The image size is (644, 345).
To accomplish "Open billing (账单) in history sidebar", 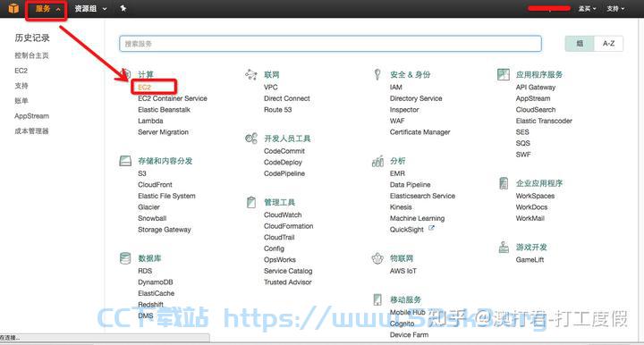I will point(21,101).
